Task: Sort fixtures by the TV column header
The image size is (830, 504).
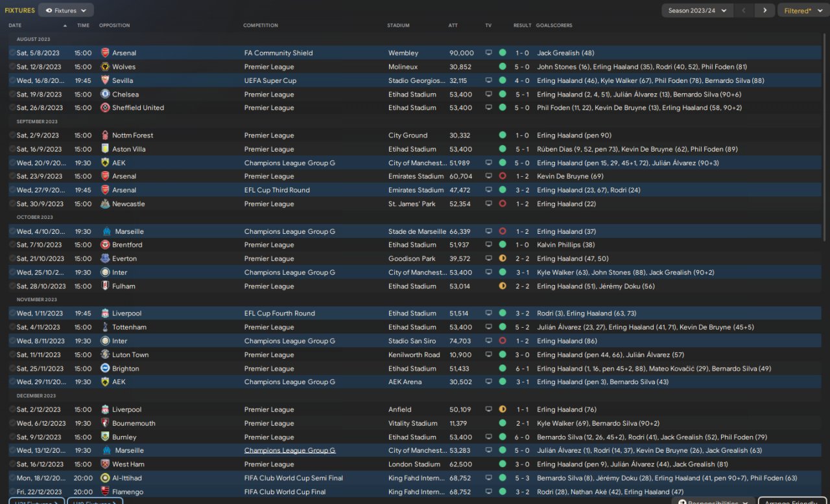Action: pyautogui.click(x=488, y=25)
